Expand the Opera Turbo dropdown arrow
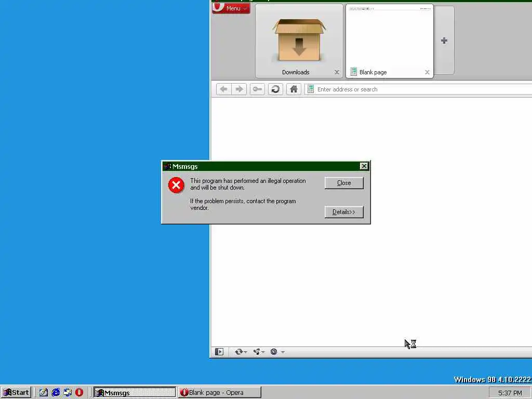The image size is (532, 399). [283, 352]
